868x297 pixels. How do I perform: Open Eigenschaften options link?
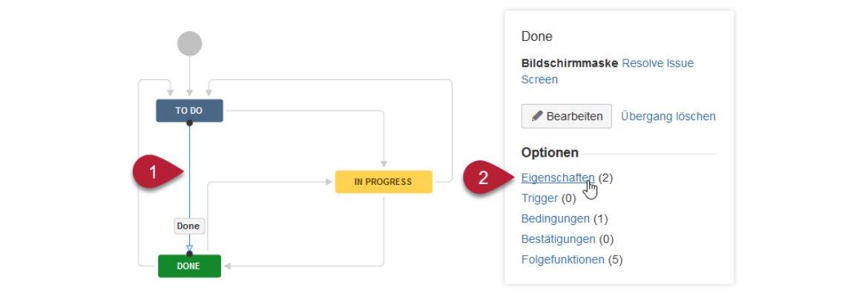click(x=558, y=177)
